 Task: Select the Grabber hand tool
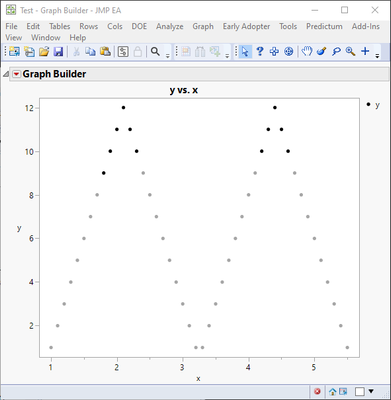pyautogui.click(x=307, y=52)
